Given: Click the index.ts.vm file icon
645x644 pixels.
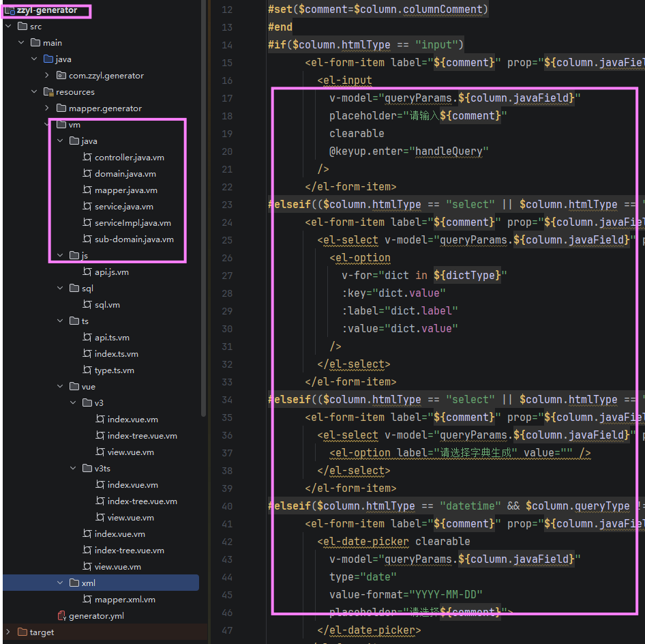Looking at the screenshot, I should (x=87, y=353).
